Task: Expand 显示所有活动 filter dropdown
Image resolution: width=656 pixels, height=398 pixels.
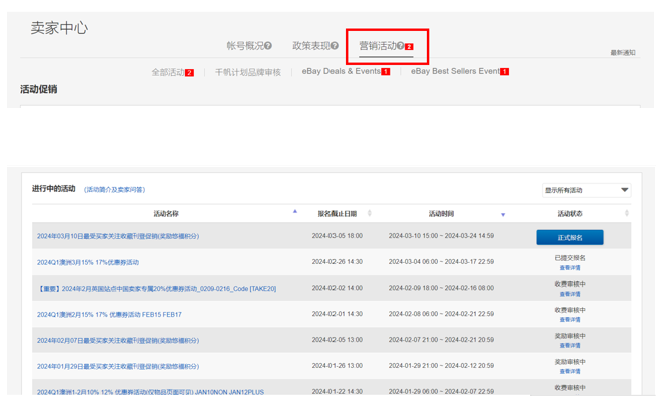Action: point(587,190)
